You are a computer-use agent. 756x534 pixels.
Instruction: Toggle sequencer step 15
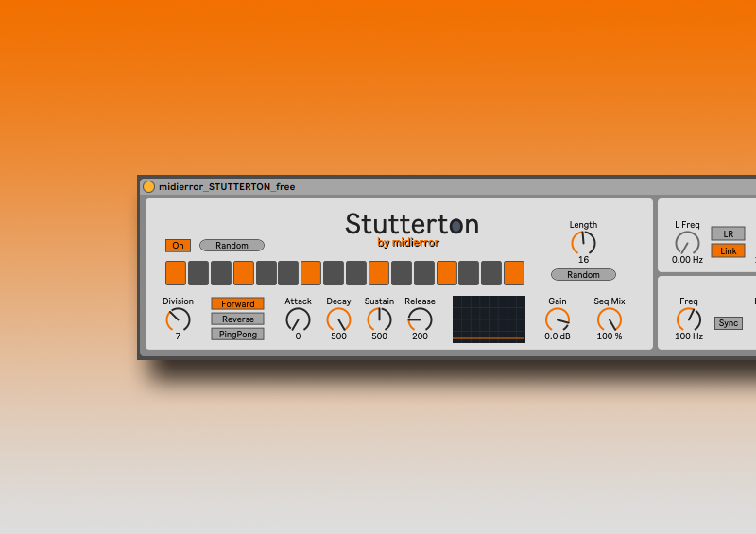point(491,273)
